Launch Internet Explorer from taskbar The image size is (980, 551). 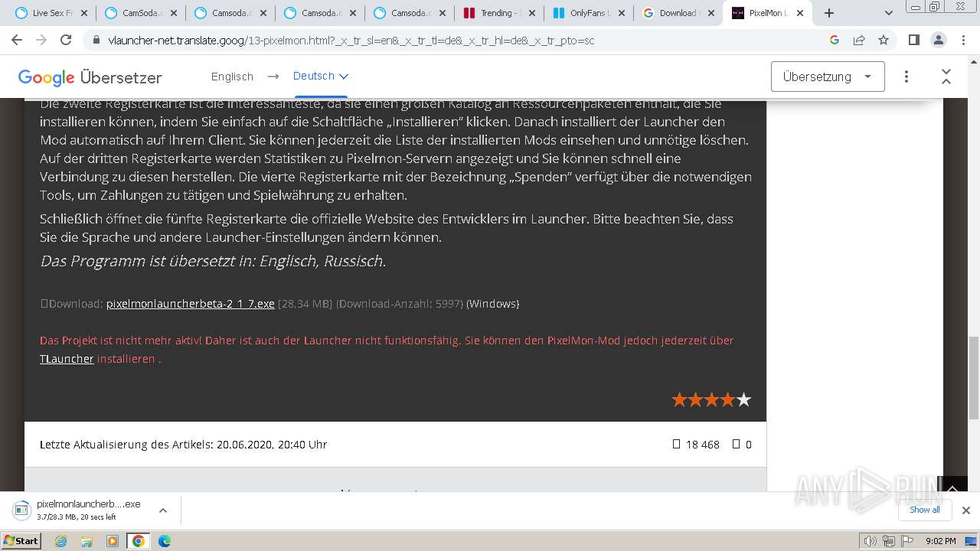pos(61,541)
